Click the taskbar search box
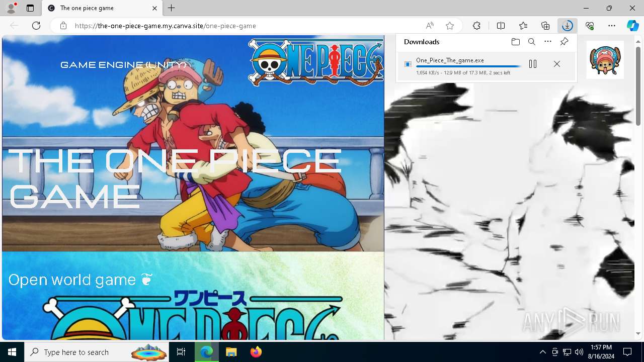Viewport: 644px width, 362px height. click(97, 352)
